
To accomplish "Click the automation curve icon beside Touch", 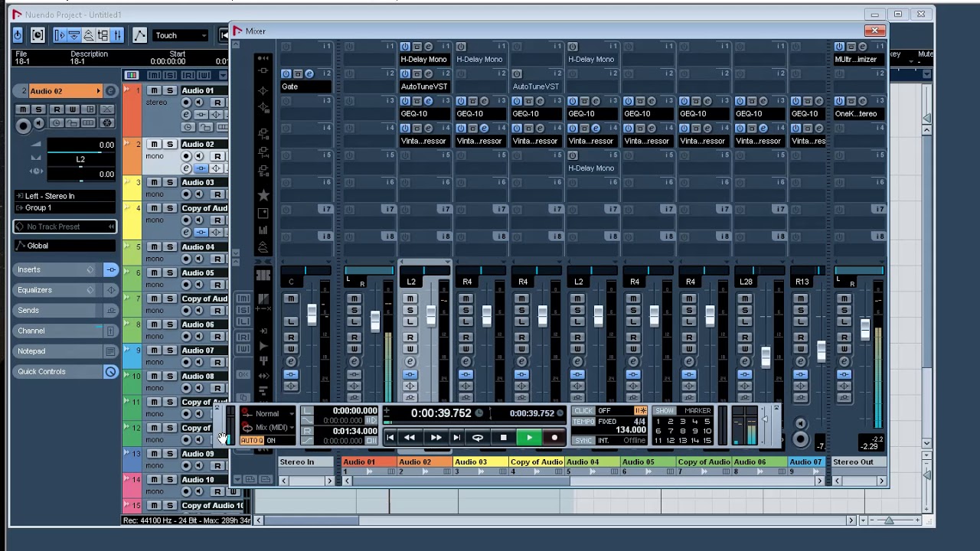I will (x=139, y=35).
